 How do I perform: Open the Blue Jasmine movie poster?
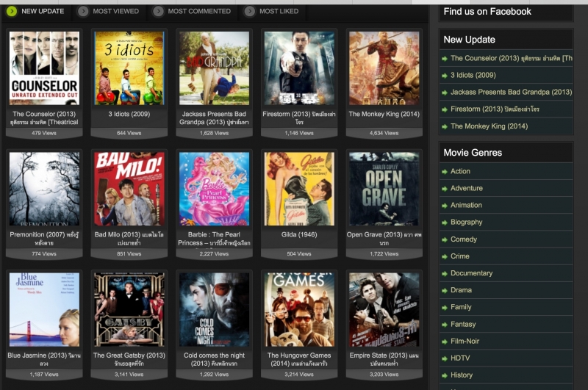pyautogui.click(x=44, y=309)
